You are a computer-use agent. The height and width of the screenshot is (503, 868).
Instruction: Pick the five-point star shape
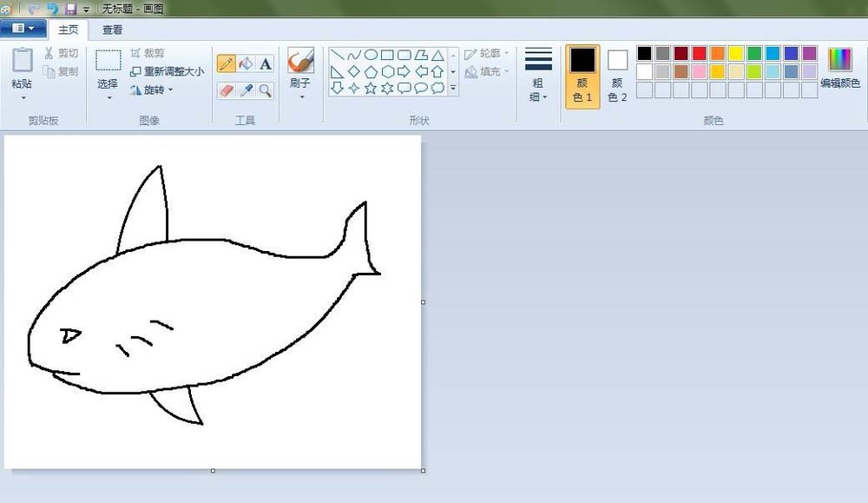pos(371,88)
